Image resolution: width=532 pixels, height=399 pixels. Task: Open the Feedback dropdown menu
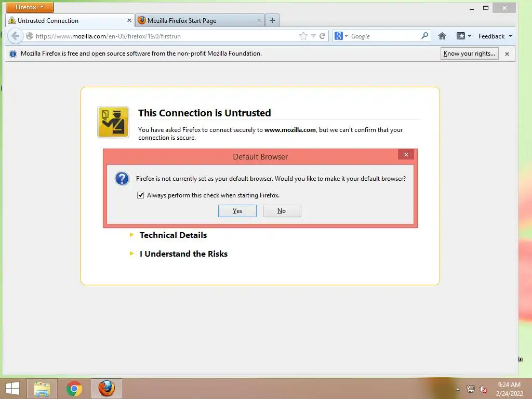point(495,36)
